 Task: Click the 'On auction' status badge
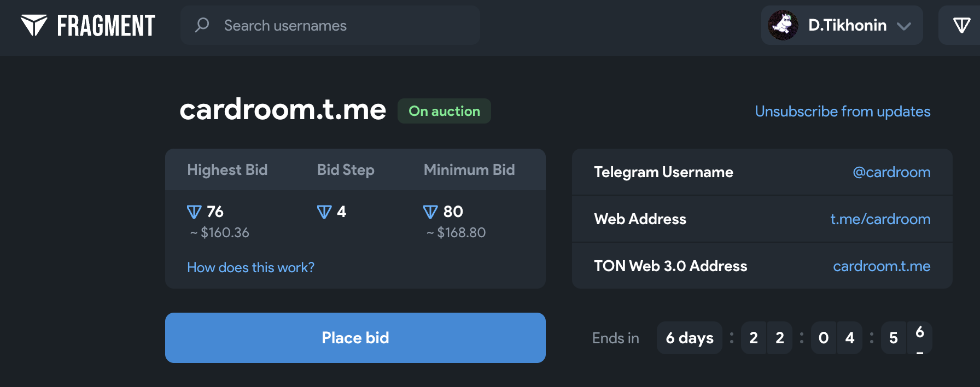point(444,111)
